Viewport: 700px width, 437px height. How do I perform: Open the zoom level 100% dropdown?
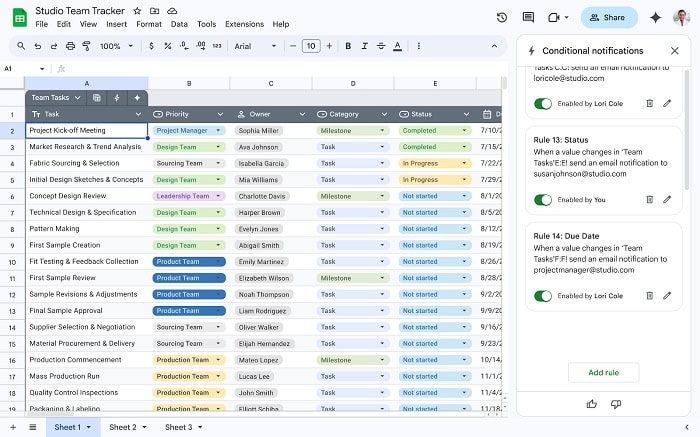[115, 46]
